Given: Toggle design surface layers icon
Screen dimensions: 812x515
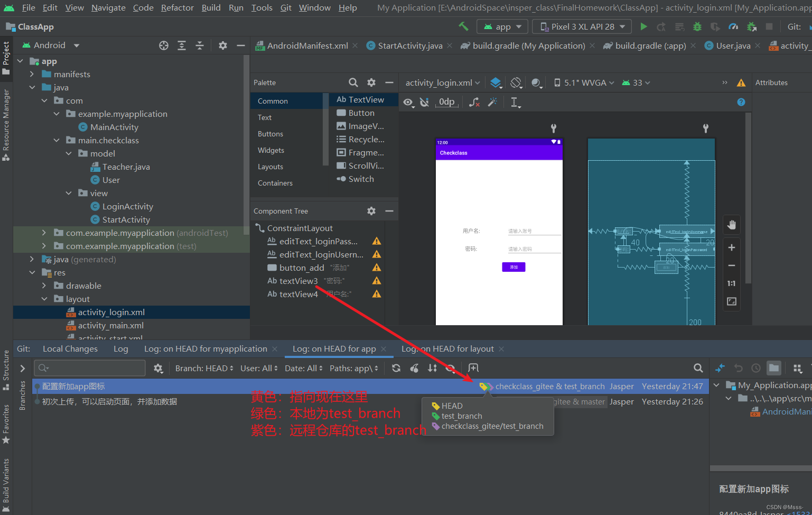Looking at the screenshot, I should [496, 82].
